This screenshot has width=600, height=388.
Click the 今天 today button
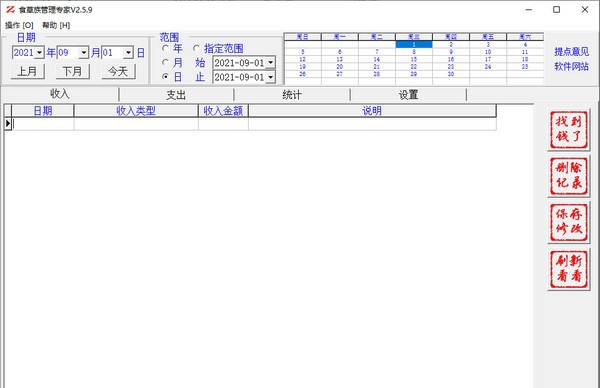click(x=118, y=71)
